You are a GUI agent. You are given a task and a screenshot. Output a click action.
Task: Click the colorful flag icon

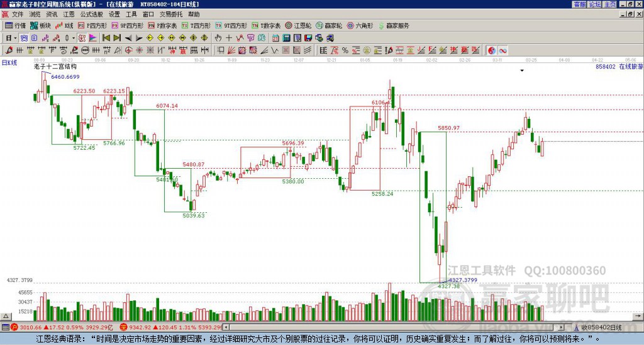93,38
